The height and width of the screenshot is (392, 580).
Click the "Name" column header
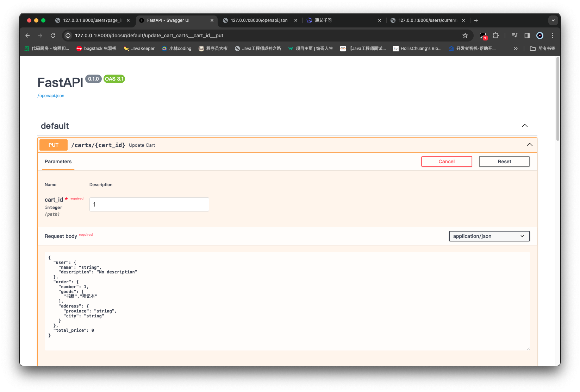click(x=50, y=185)
